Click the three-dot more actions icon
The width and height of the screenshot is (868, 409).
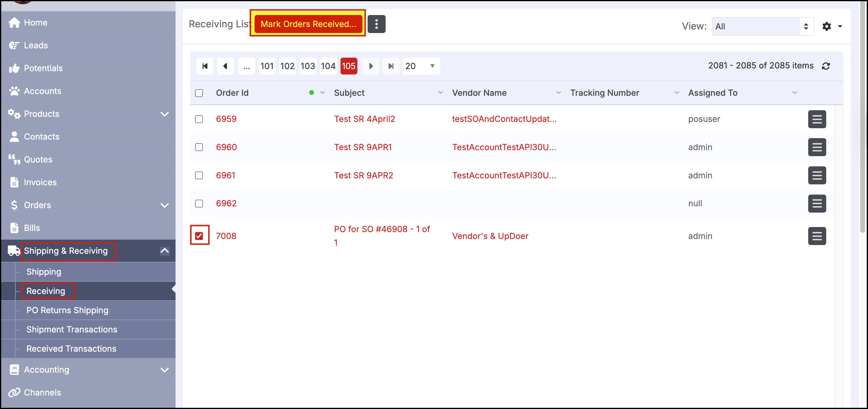click(x=376, y=24)
